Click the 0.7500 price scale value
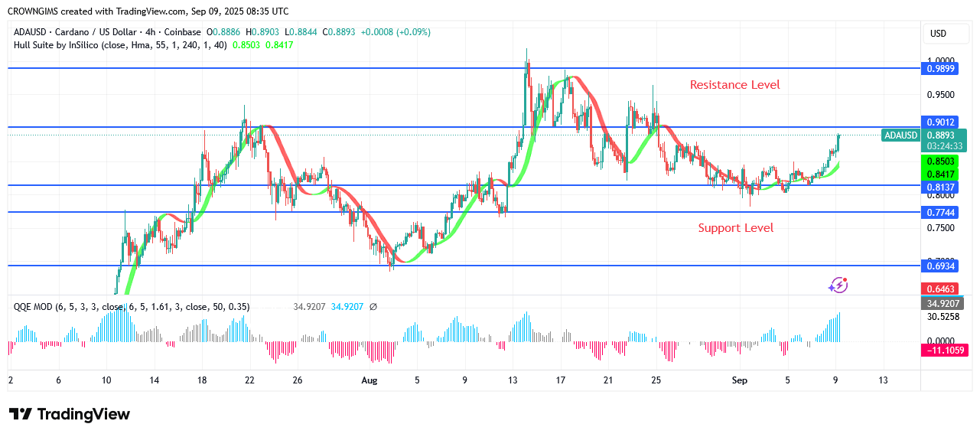 pyautogui.click(x=939, y=228)
